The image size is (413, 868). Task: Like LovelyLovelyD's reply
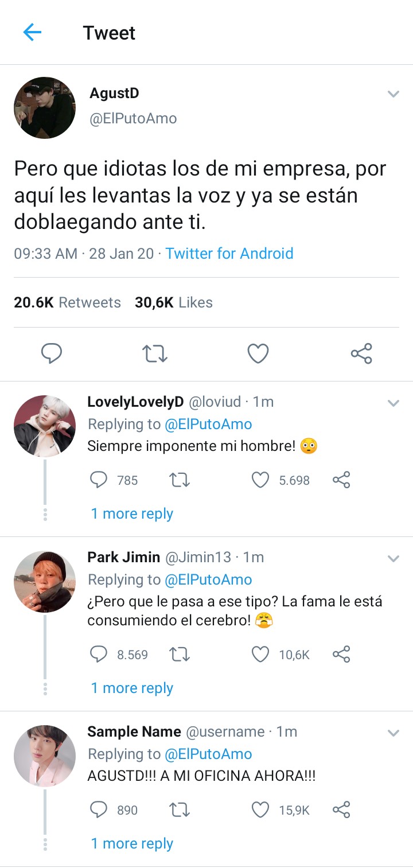261,480
